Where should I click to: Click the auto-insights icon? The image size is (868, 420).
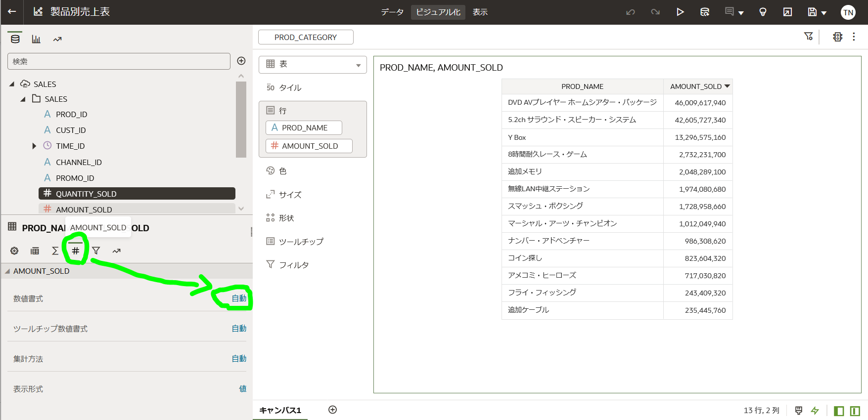[x=837, y=37]
